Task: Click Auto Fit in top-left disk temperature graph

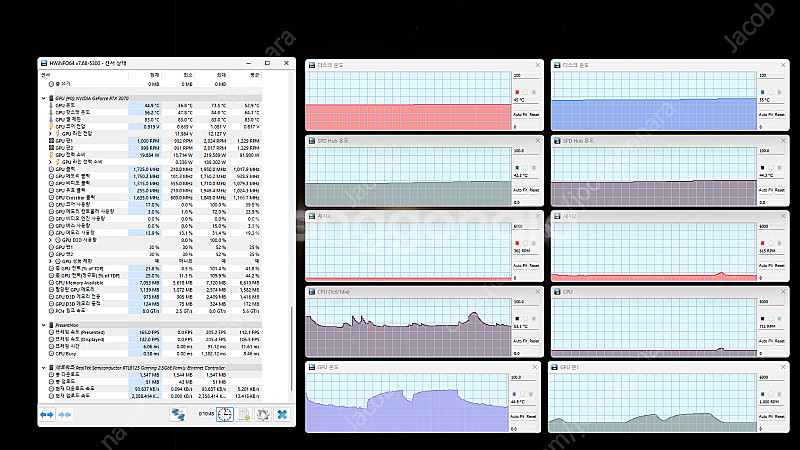Action: 521,114
